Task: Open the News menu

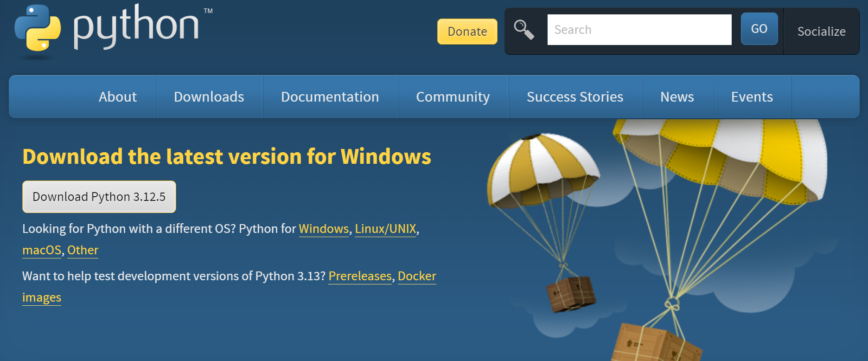Action: [x=677, y=97]
